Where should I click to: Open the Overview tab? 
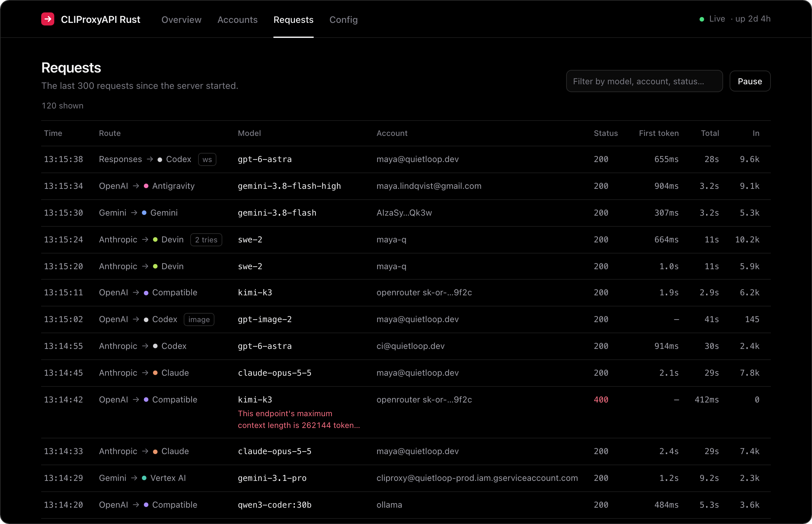click(181, 20)
